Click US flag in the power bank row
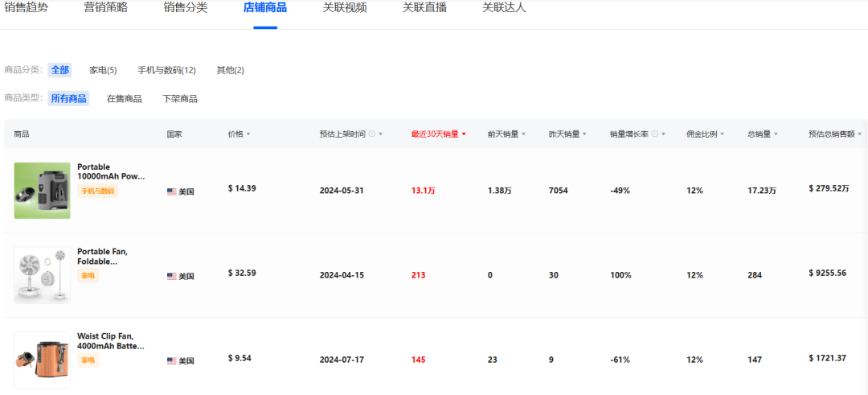 (x=172, y=191)
